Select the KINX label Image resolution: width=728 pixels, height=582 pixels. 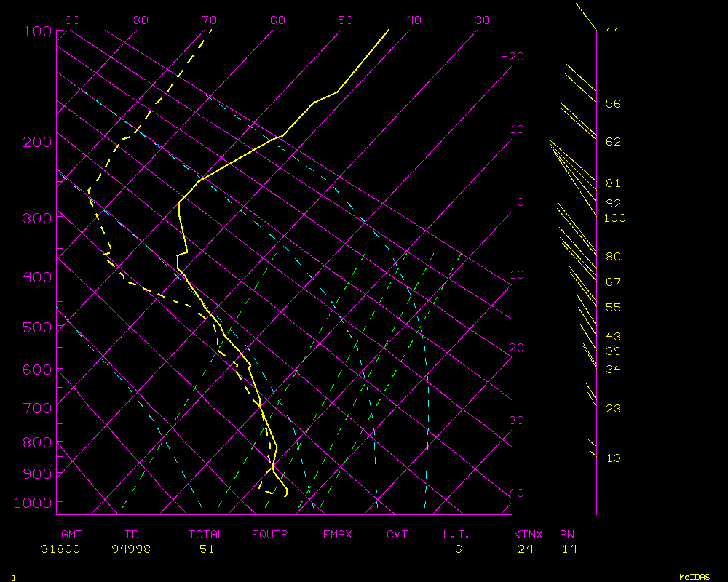[529, 535]
